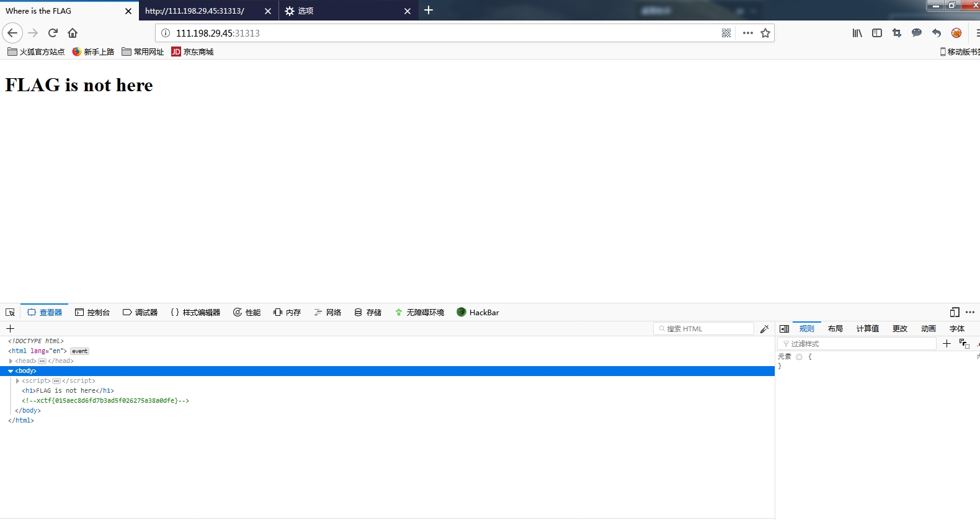The height and width of the screenshot is (520, 980).
Task: Show the sidebar via toolbar icon
Action: point(877,33)
